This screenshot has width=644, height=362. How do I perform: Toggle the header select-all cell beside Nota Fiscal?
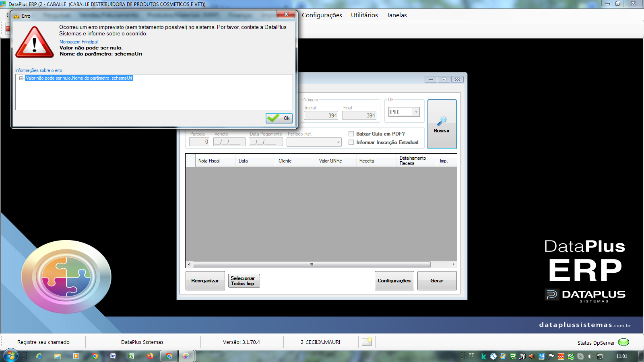tap(190, 160)
